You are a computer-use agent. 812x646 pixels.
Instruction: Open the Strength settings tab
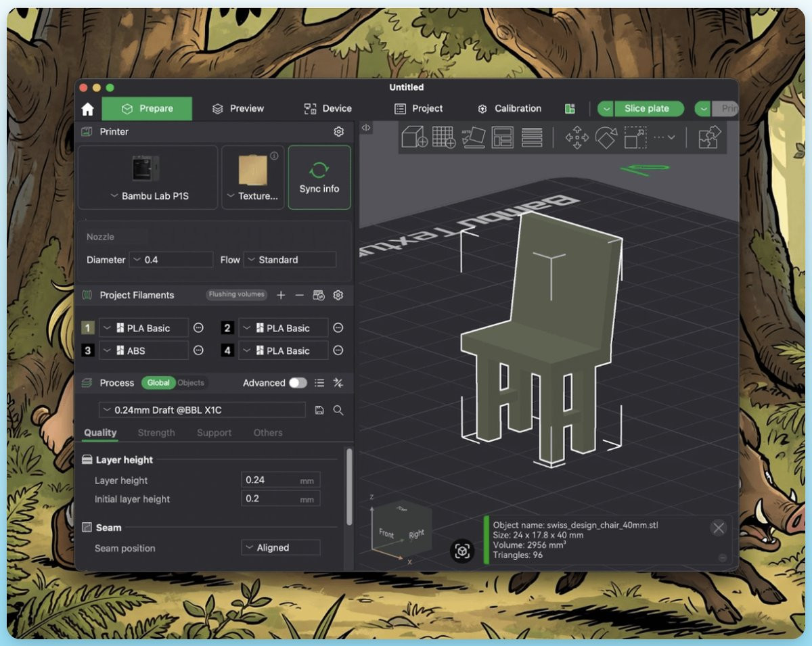point(156,433)
